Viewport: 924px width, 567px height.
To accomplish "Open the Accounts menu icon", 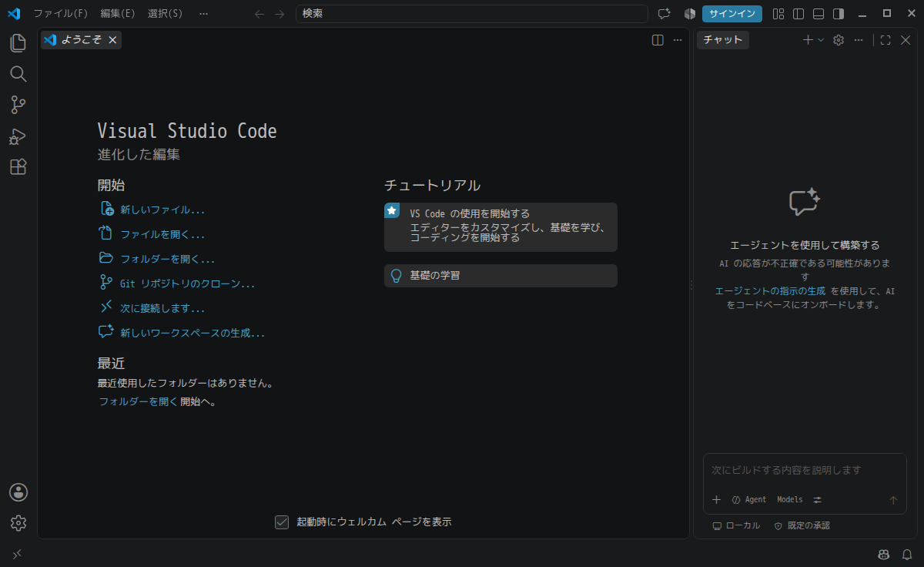I will (18, 492).
